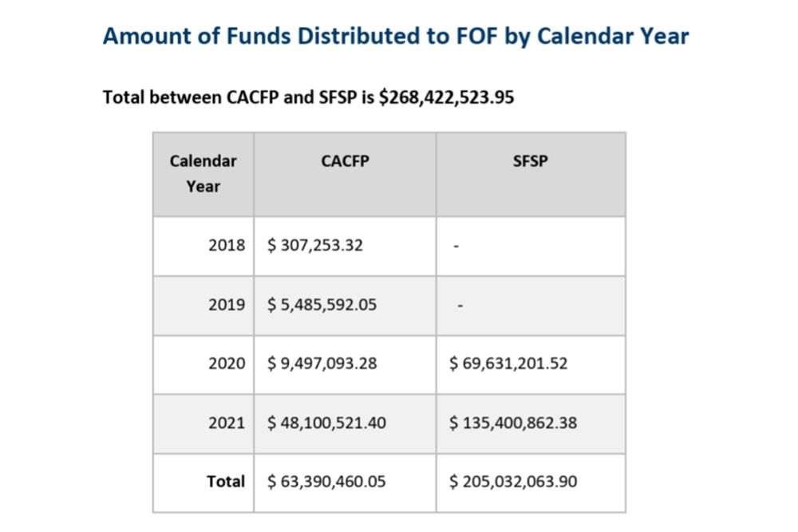Click the $307,253.32 CACFP cell

pos(315,246)
